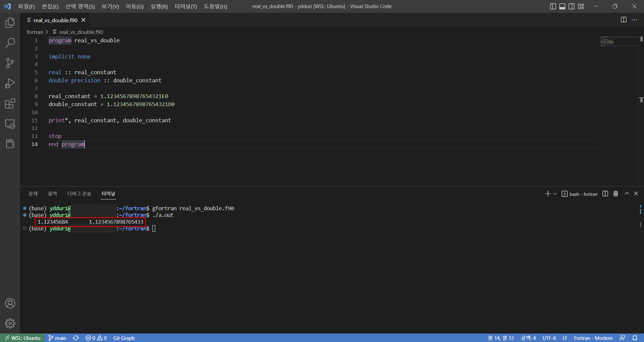The height and width of the screenshot is (342, 644).
Task: Open the 터미널(T) menu
Action: point(186,6)
